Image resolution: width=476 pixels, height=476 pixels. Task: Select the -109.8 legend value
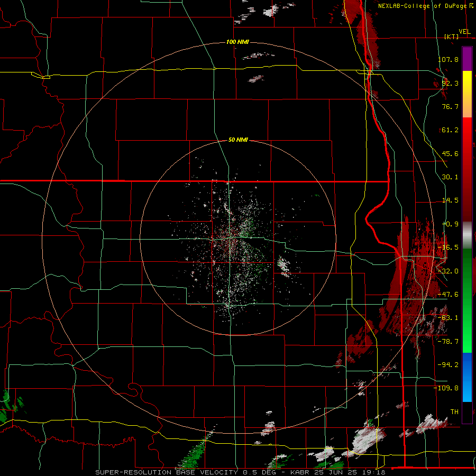tap(446, 388)
